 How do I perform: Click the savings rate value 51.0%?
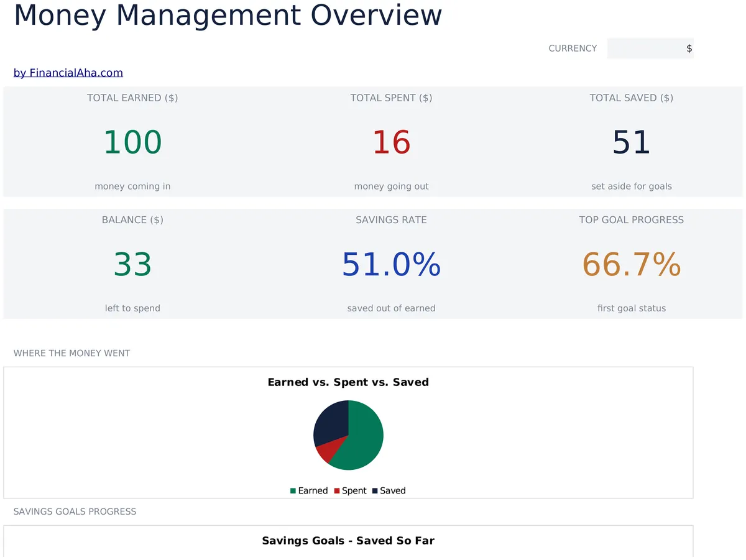[x=391, y=264]
